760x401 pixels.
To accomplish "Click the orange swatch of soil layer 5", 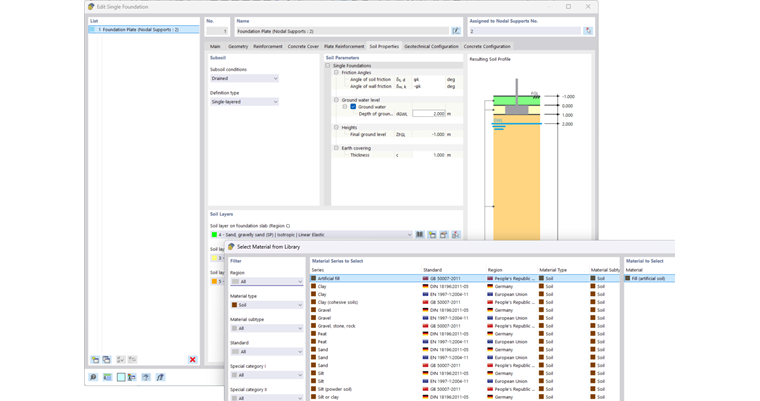I will coord(214,281).
